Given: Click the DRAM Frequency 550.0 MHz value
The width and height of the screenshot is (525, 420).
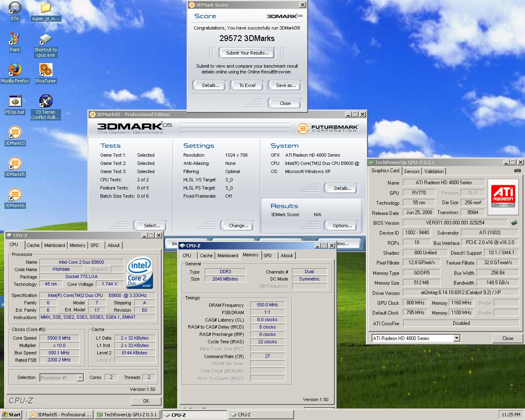Looking at the screenshot, I should (267, 305).
